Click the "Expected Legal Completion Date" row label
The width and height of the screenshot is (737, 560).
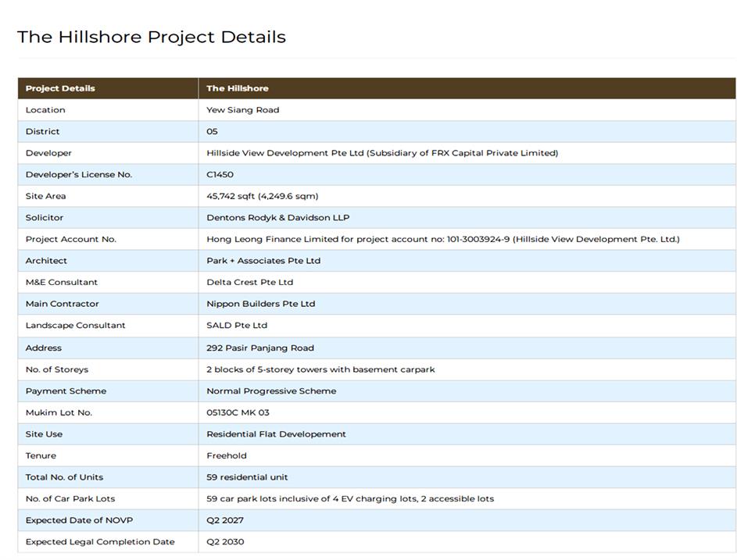(100, 541)
